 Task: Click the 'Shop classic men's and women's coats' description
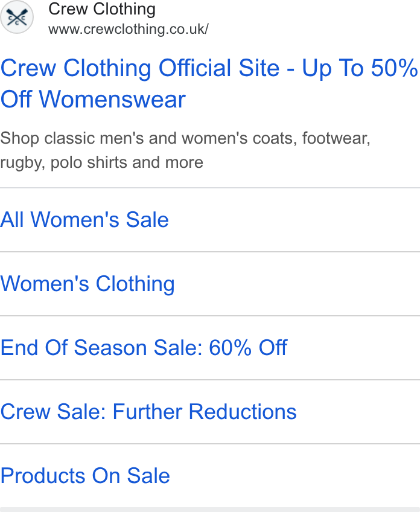185,138
